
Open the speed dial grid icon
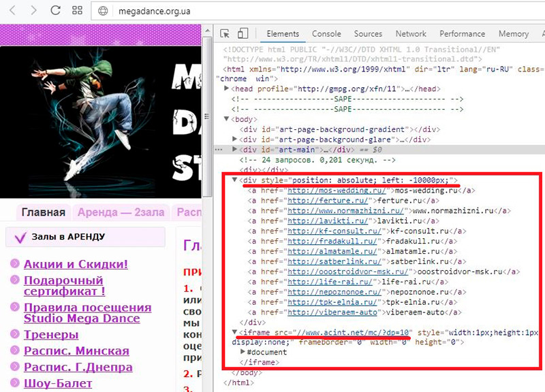pos(78,11)
